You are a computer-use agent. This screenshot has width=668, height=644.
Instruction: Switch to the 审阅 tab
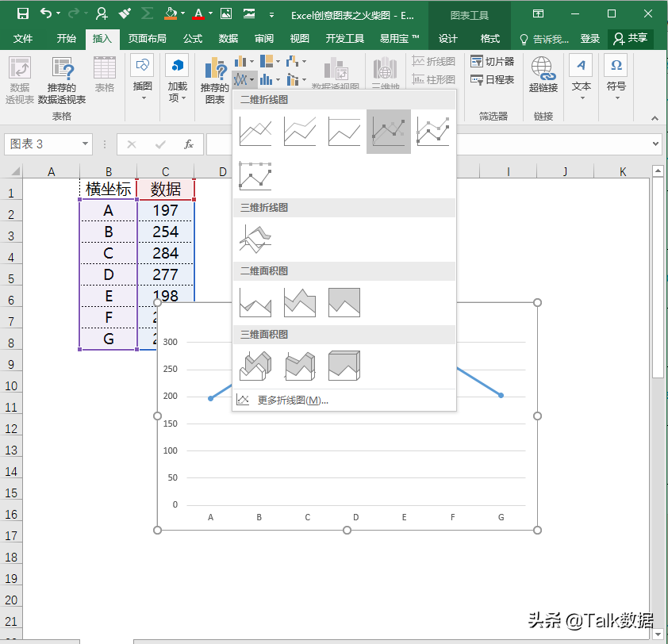(x=264, y=39)
